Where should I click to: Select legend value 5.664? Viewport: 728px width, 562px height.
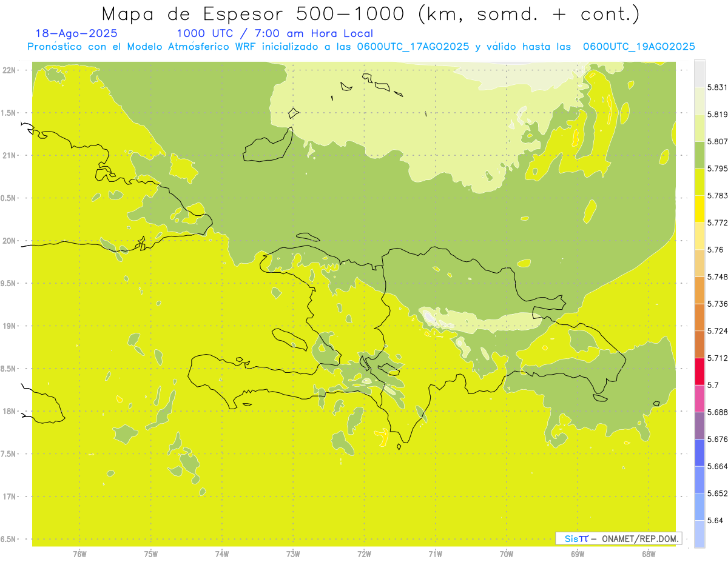pyautogui.click(x=718, y=466)
